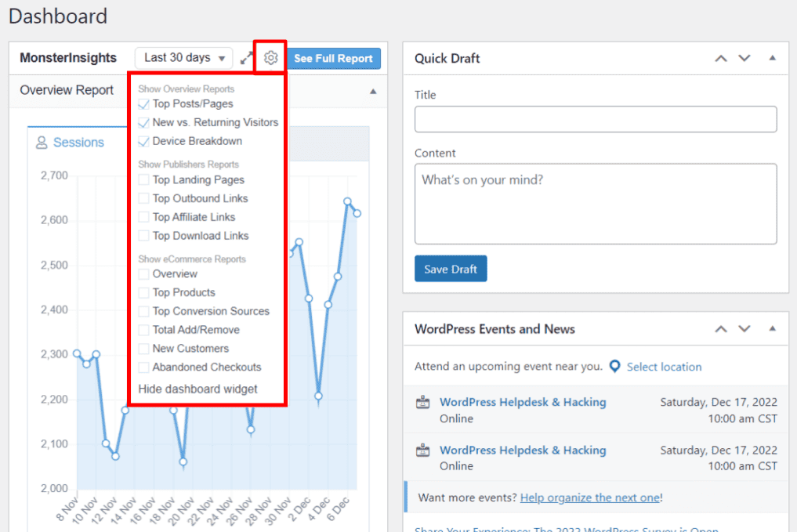Click the Overview Report heading
The height and width of the screenshot is (532, 797).
tap(67, 90)
